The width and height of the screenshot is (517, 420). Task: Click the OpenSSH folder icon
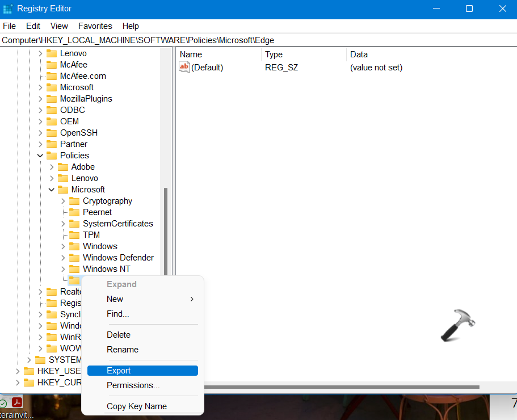[x=51, y=132]
